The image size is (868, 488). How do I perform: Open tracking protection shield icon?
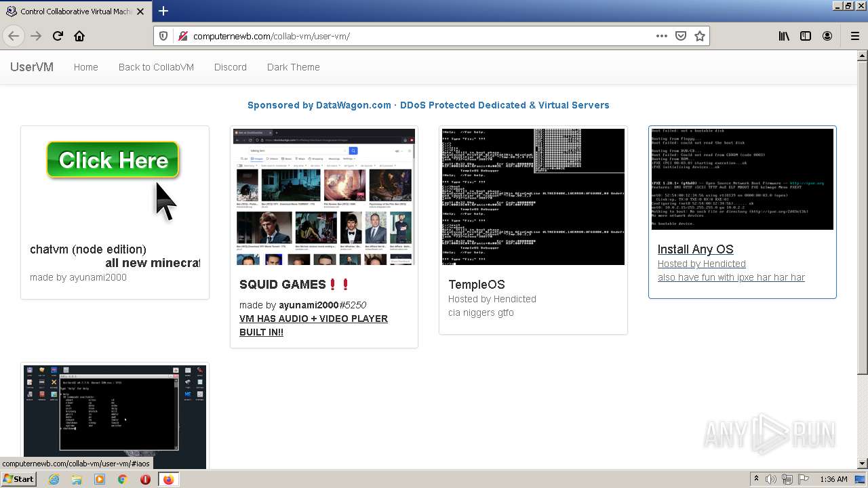(163, 36)
